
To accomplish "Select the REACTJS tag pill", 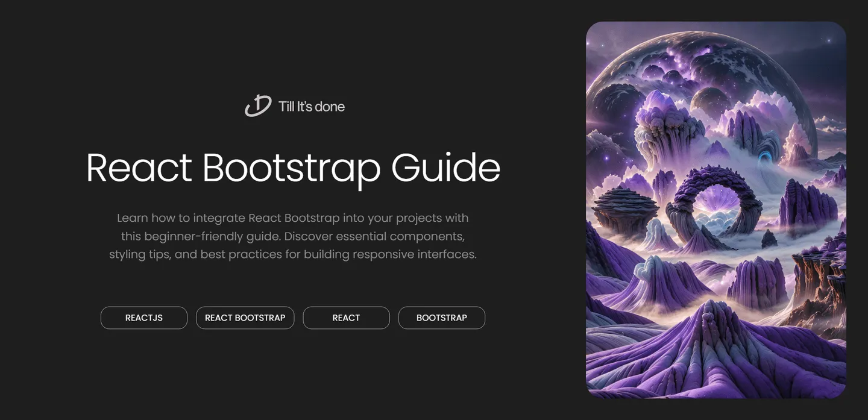I will pyautogui.click(x=144, y=318).
